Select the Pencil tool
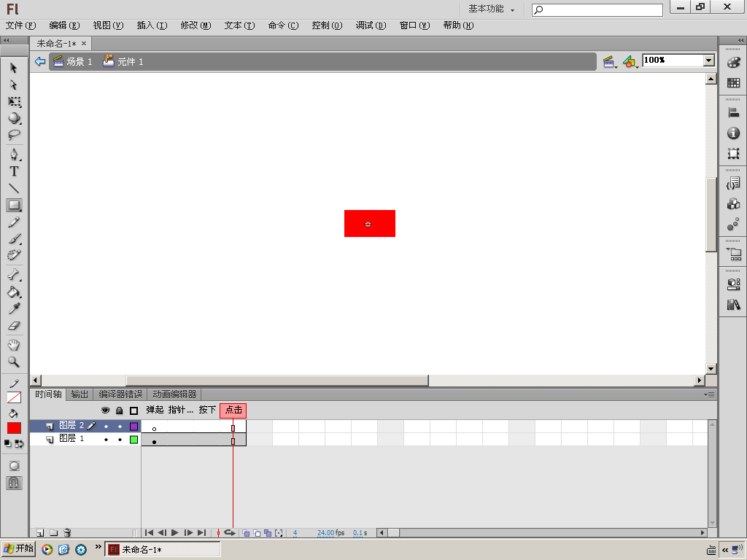This screenshot has height=560, width=747. (x=15, y=222)
